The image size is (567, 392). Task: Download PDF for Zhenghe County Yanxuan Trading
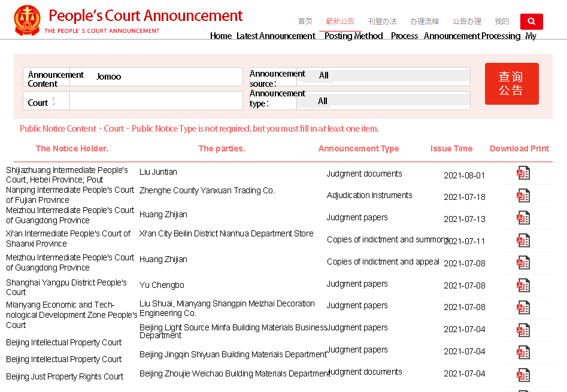coord(523,196)
